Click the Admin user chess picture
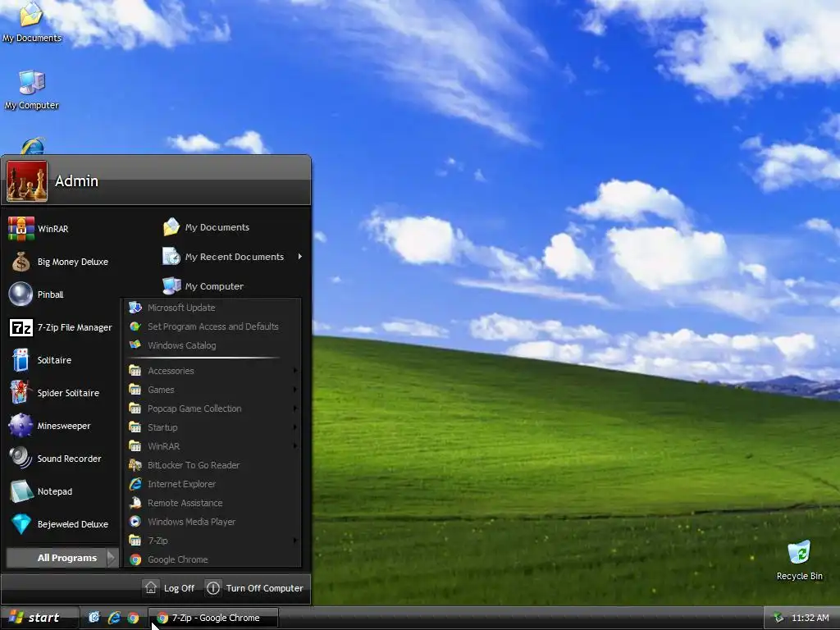 [x=27, y=181]
